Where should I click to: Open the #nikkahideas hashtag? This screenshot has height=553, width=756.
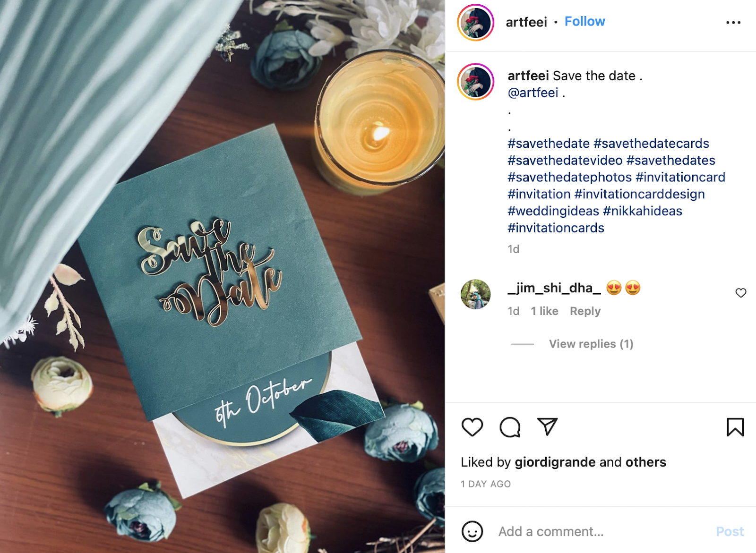pyautogui.click(x=643, y=211)
